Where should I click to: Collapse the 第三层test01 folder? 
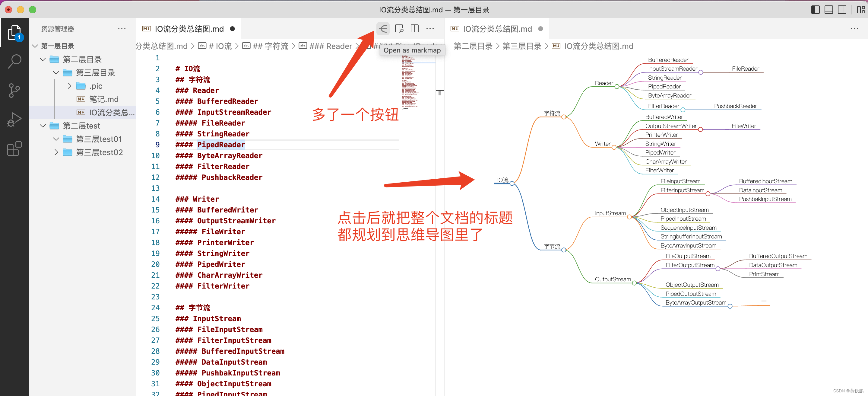point(56,139)
